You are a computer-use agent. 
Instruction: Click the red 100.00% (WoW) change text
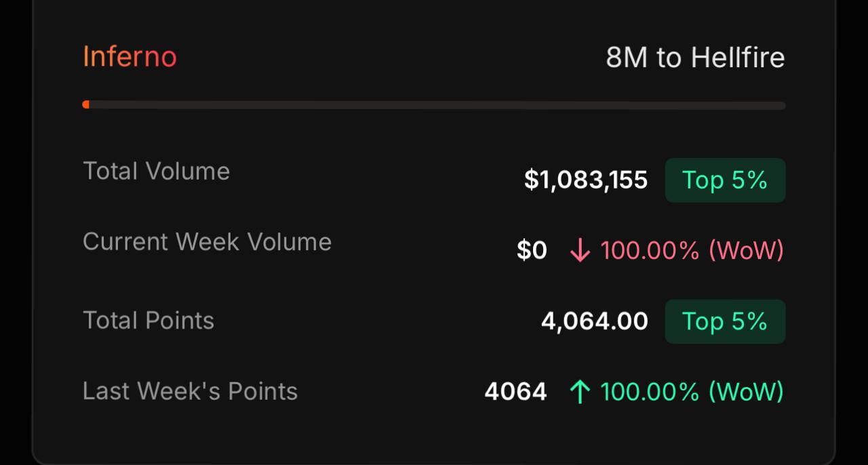click(692, 251)
